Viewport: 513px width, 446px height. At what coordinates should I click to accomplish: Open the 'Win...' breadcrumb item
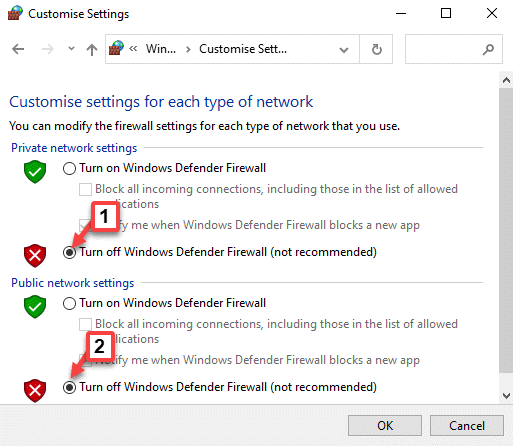pos(161,49)
